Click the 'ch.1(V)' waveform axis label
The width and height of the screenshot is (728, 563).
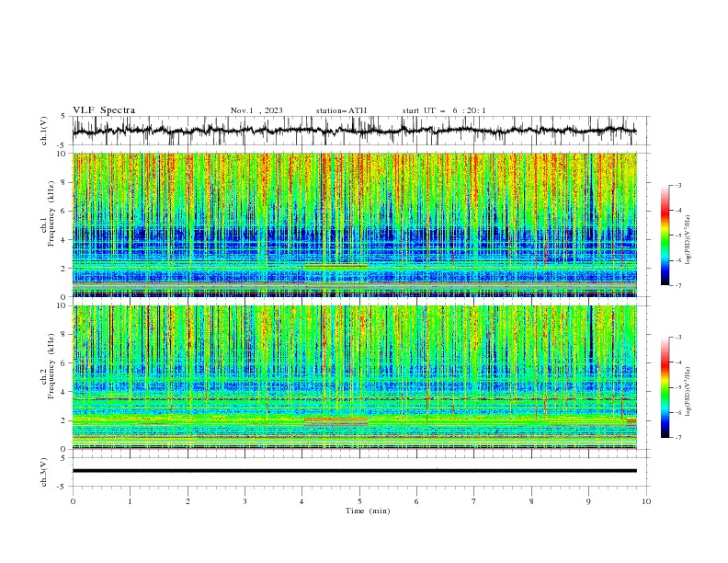(44, 131)
